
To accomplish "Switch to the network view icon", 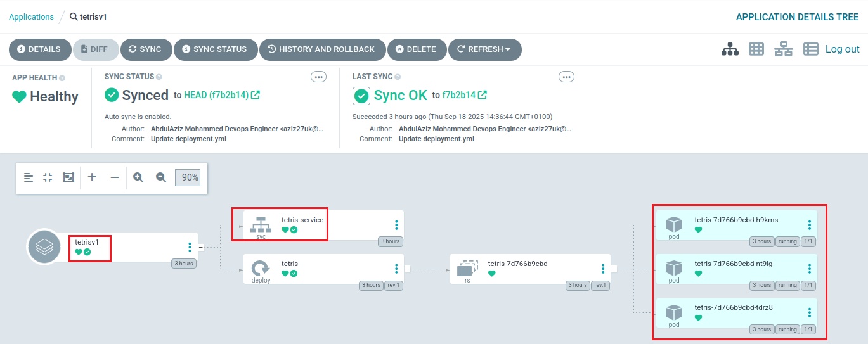I will coord(783,49).
